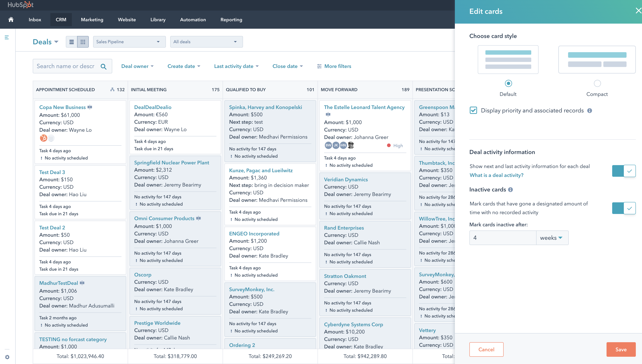The width and height of the screenshot is (642, 364).
Task: Open the Automation nav item
Action: pos(193,19)
